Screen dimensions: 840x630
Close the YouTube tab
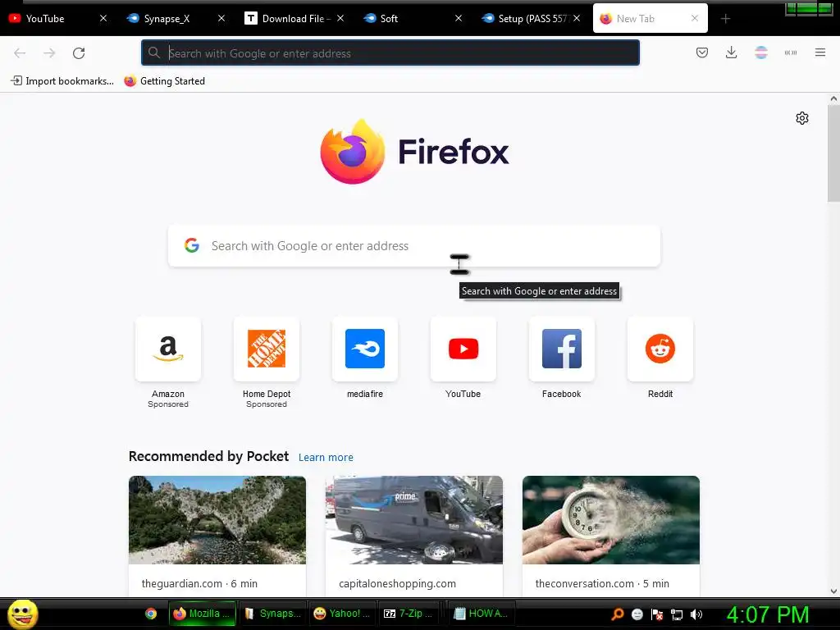pyautogui.click(x=103, y=18)
